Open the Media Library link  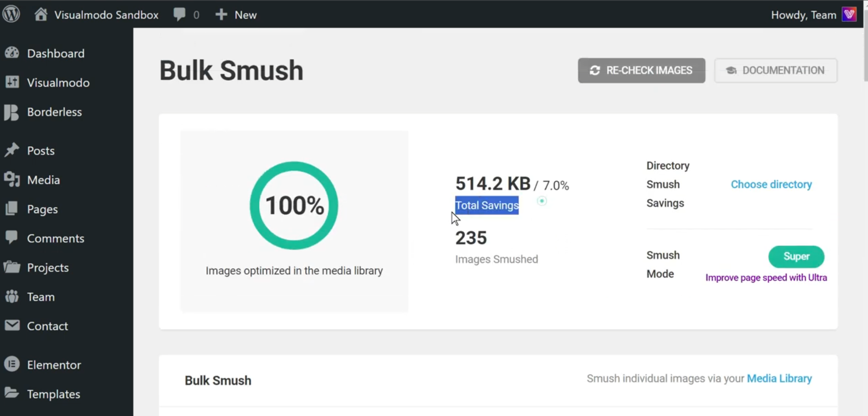pyautogui.click(x=779, y=379)
